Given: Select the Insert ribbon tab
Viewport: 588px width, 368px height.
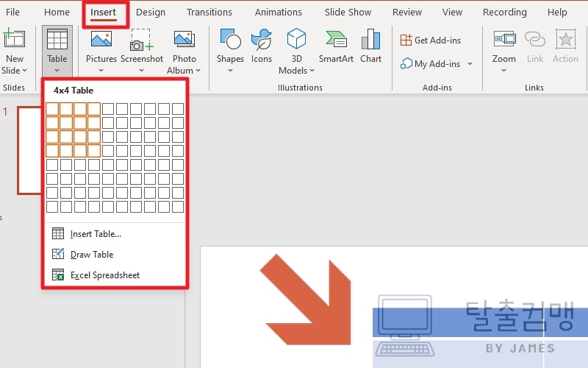Looking at the screenshot, I should pos(103,12).
